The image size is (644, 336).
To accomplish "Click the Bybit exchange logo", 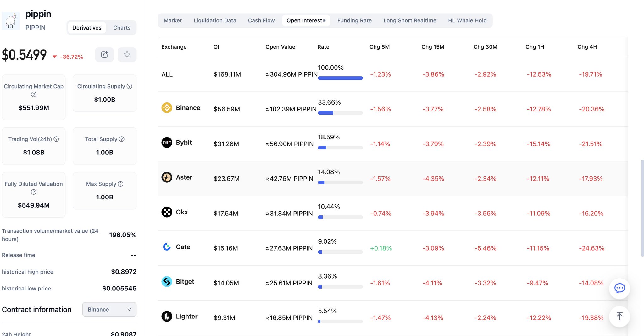I will click(167, 143).
